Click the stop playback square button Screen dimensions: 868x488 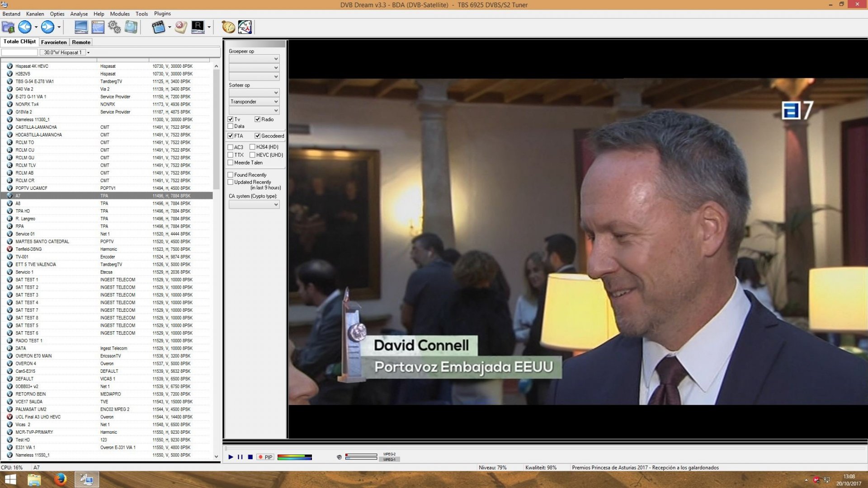[x=250, y=457]
